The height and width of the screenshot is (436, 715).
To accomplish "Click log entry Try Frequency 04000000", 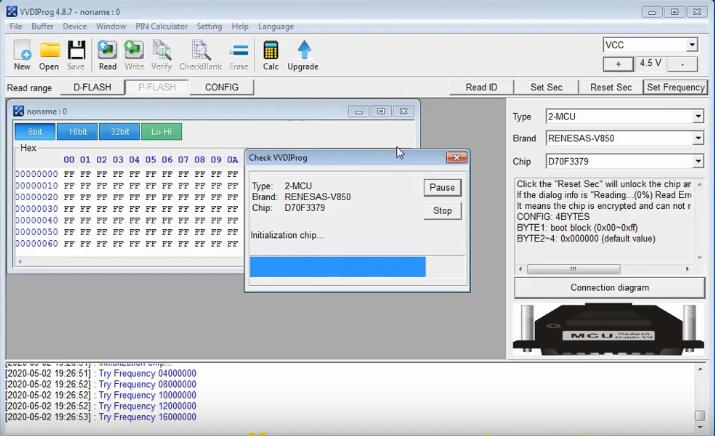I will click(x=101, y=373).
